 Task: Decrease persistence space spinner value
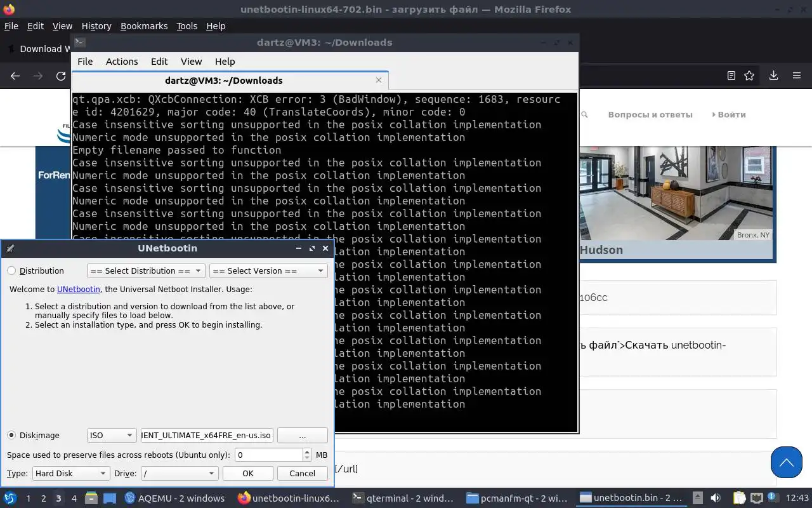point(308,458)
